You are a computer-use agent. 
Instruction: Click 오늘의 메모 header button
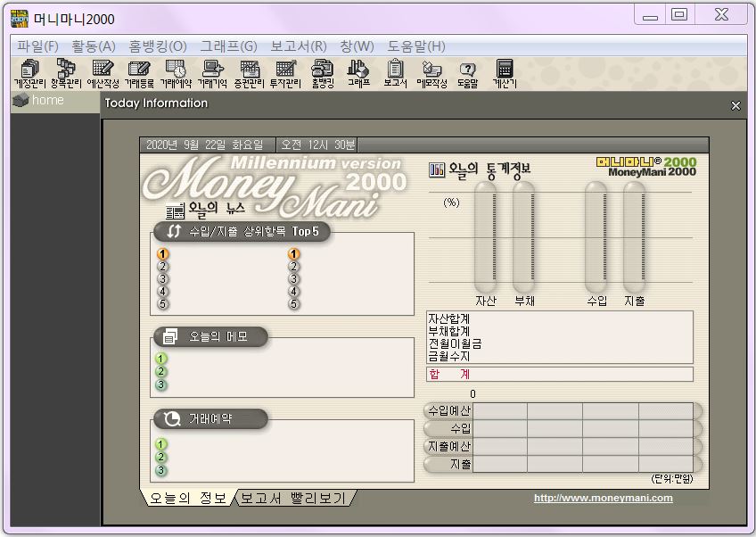tap(210, 336)
